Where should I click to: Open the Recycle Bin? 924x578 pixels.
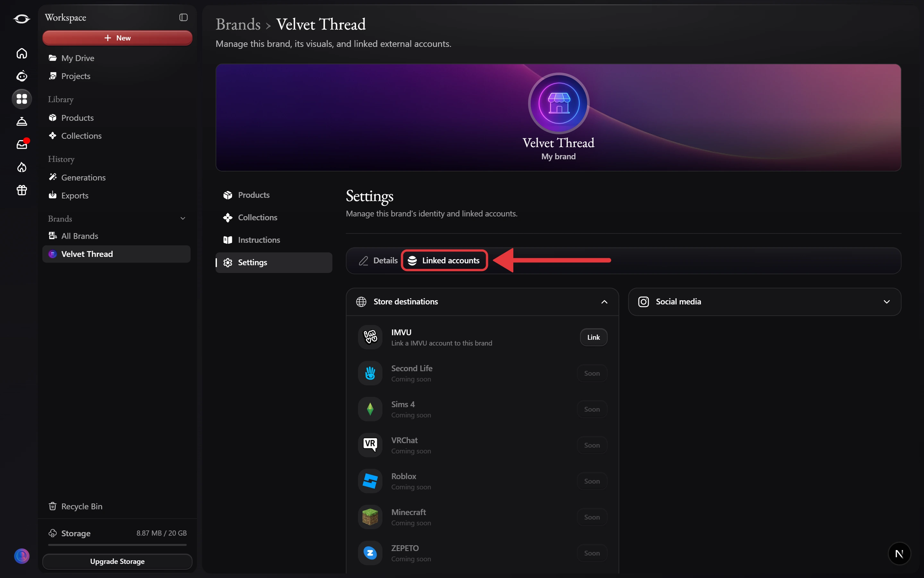coord(116,506)
